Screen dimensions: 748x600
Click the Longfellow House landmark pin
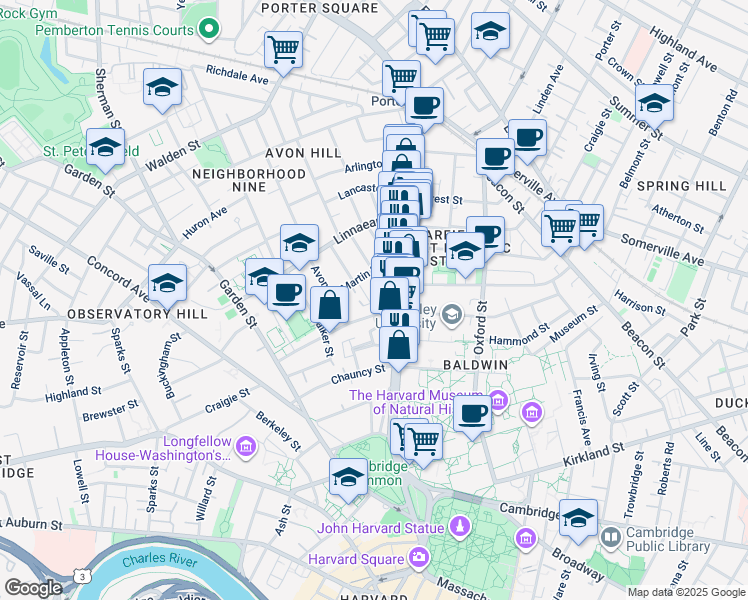(246, 445)
